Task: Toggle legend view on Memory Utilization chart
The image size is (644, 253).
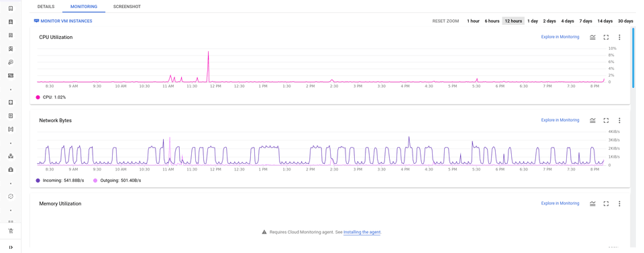Action: [592, 204]
